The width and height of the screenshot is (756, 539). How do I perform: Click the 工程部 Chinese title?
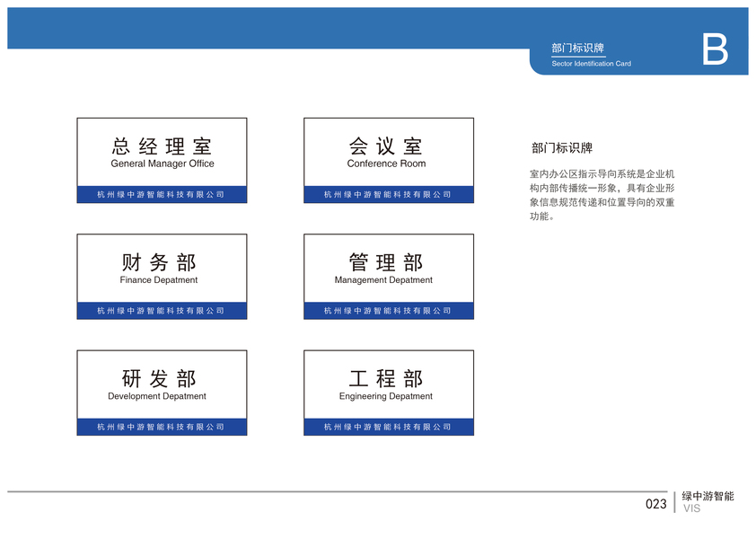click(386, 379)
